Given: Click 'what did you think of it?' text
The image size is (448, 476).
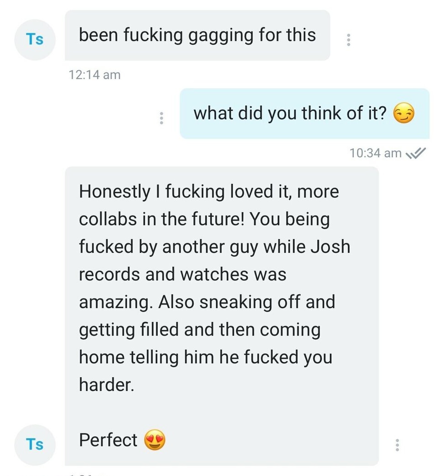Looking at the screenshot, I should 290,113.
